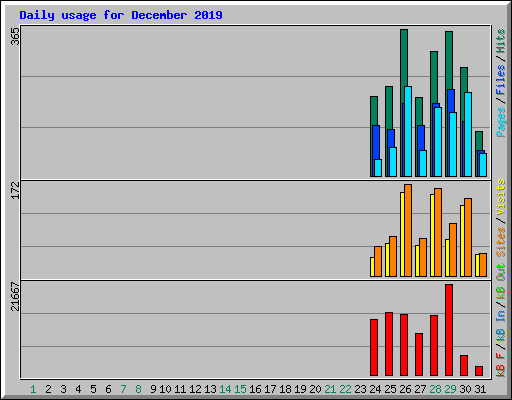Viewport: 512px width, 400px height.
Task: Click the yellow Visits bar for day 26
Action: point(402,234)
